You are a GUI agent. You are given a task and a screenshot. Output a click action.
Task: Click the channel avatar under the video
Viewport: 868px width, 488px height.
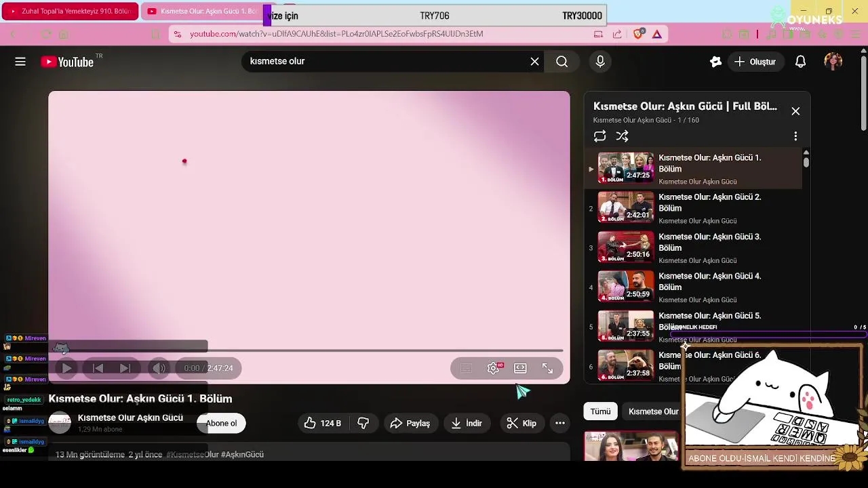click(x=60, y=423)
